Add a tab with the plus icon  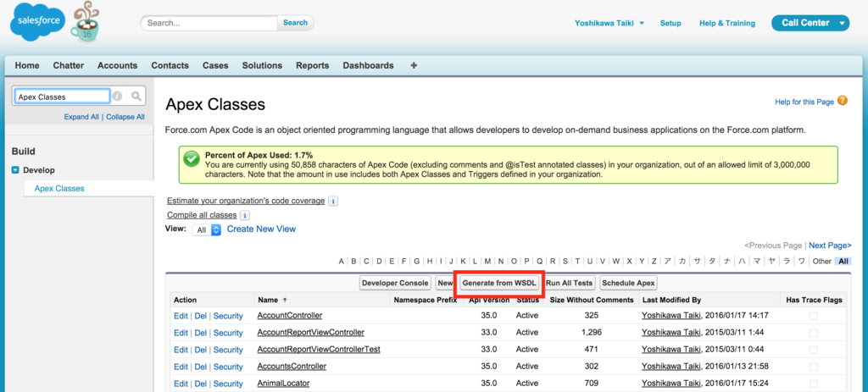tap(414, 65)
